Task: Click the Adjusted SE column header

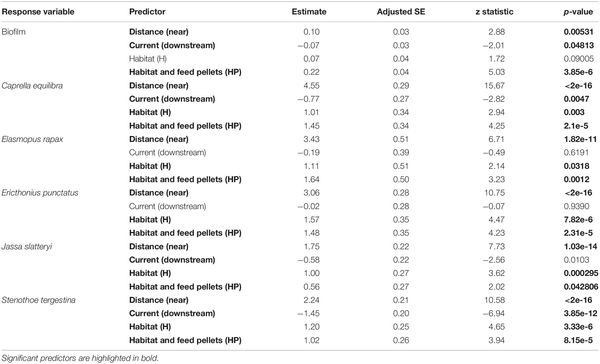Action: coord(401,12)
